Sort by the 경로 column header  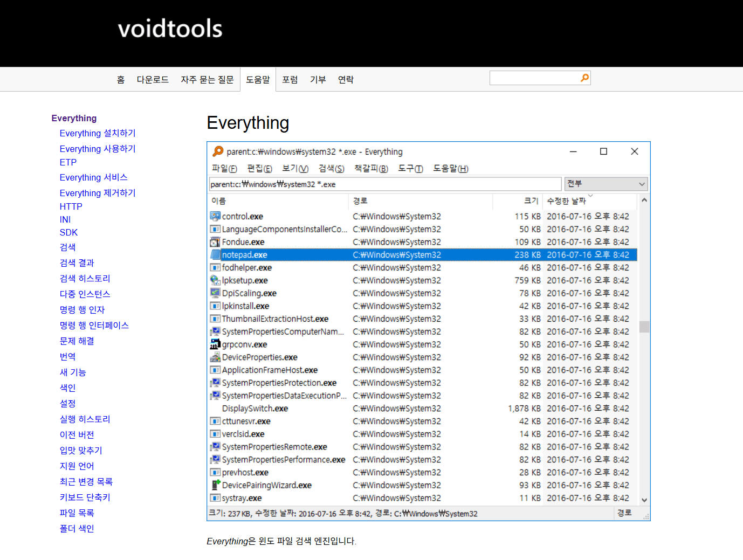point(421,201)
